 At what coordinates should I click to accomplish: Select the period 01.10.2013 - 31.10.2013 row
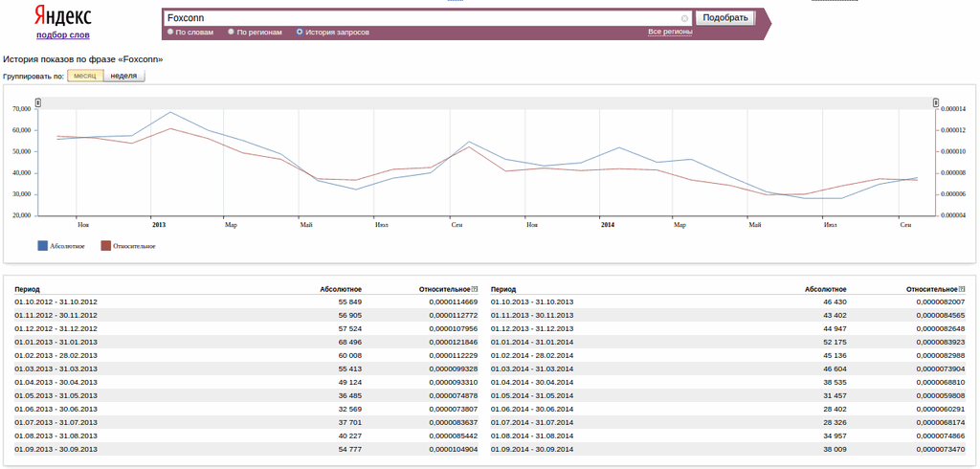[x=728, y=301]
